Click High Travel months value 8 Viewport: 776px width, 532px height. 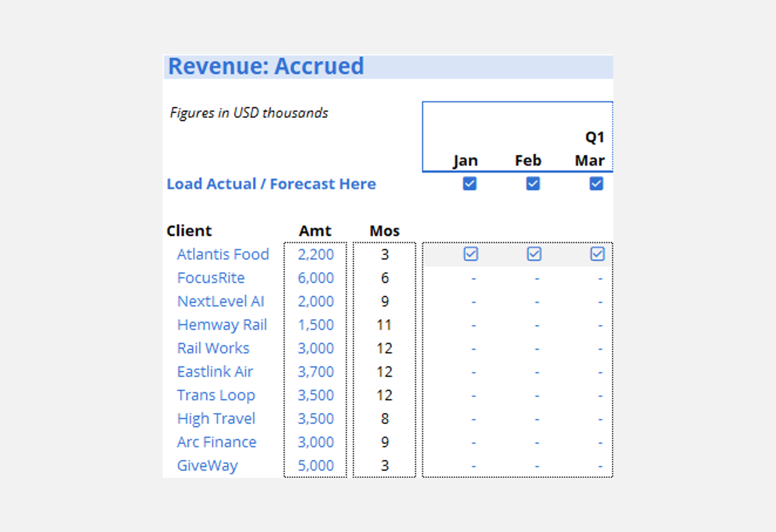point(385,419)
